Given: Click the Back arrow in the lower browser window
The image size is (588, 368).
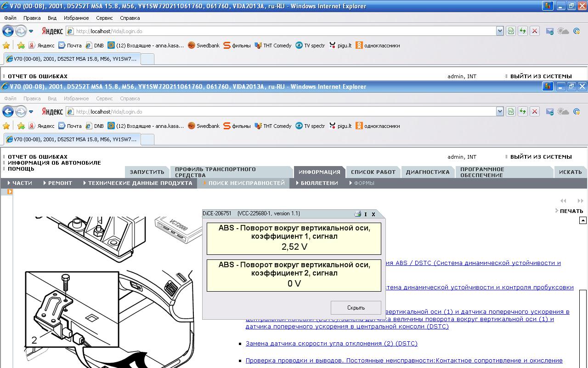Looking at the screenshot, I should tap(8, 112).
